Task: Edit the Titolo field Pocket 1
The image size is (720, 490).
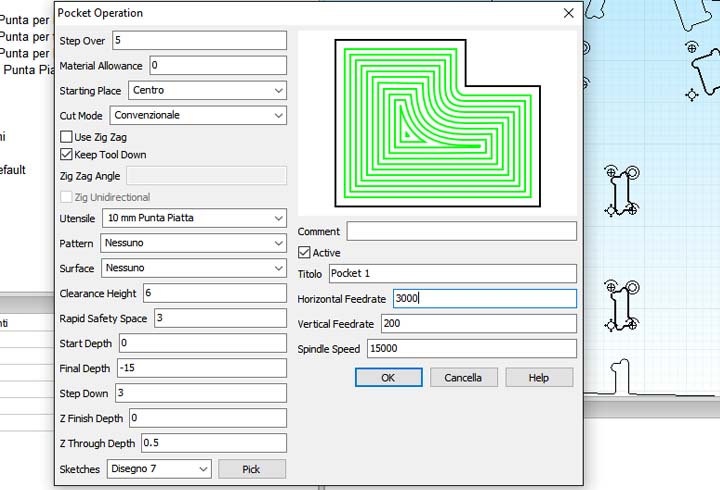Action: [453, 274]
